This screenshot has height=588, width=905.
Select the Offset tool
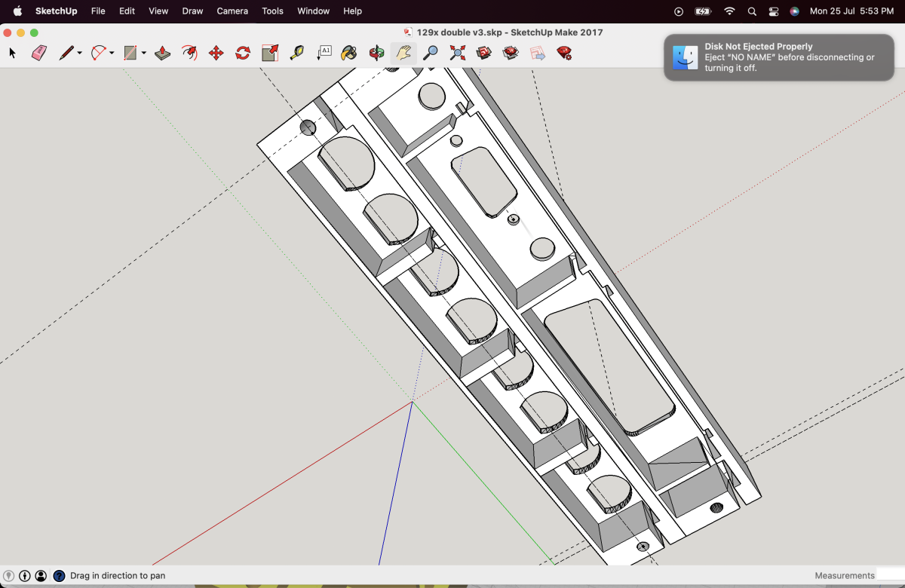(x=189, y=53)
